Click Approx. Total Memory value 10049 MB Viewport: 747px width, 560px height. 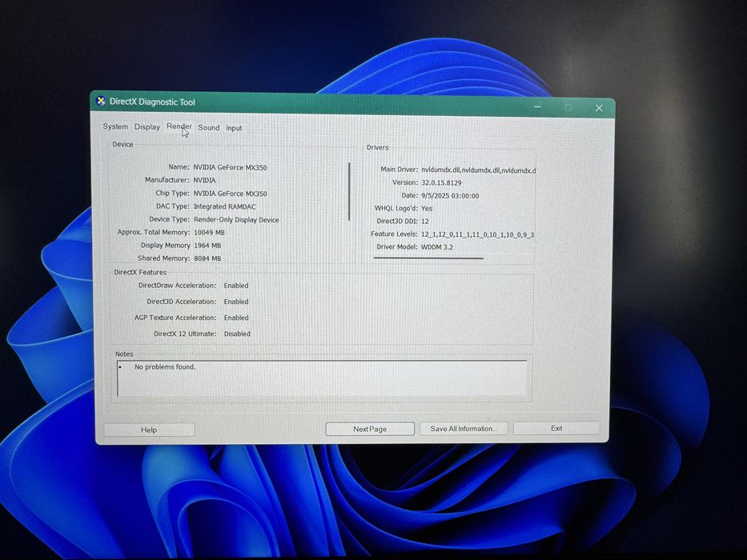coord(209,232)
